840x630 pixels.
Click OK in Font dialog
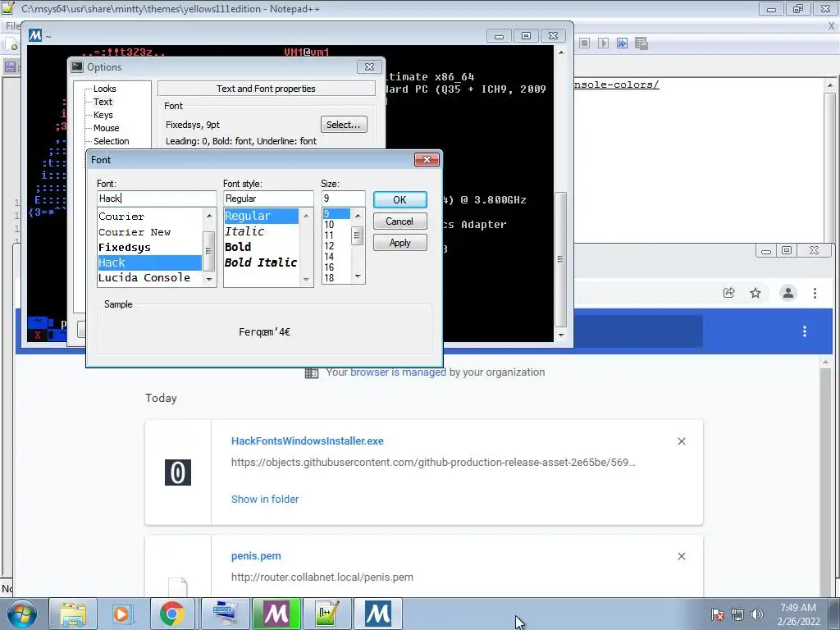click(399, 200)
